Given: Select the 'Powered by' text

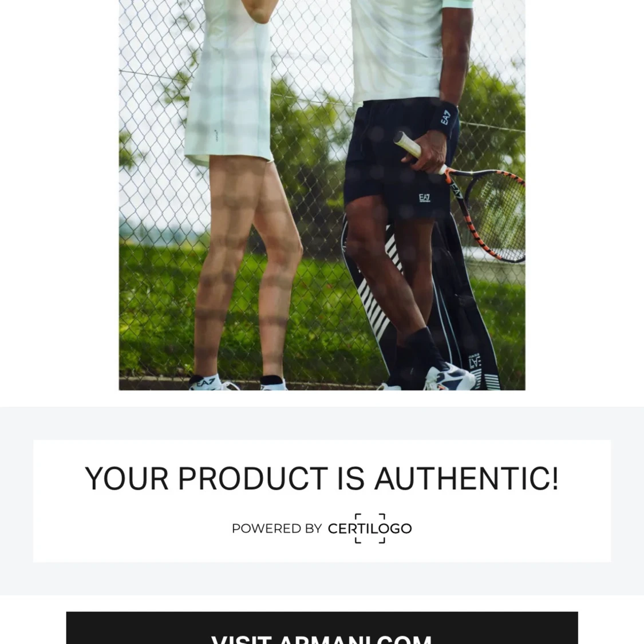Looking at the screenshot, I should (x=277, y=528).
